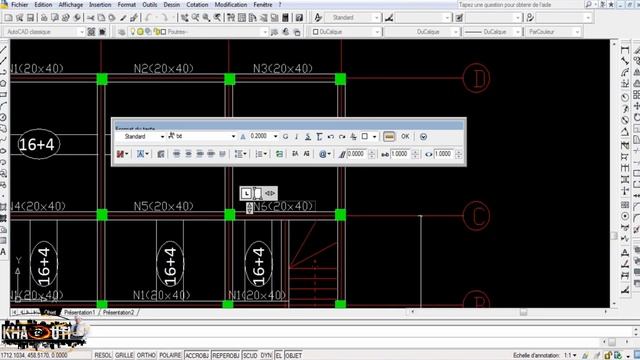640x360 pixels.
Task: Toggle GRILLE grid display
Action: 124,356
